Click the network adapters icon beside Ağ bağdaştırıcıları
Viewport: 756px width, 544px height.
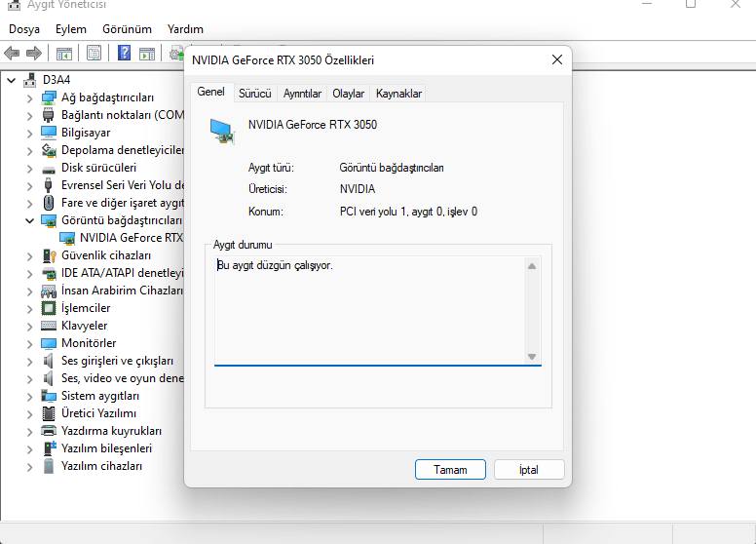48,97
